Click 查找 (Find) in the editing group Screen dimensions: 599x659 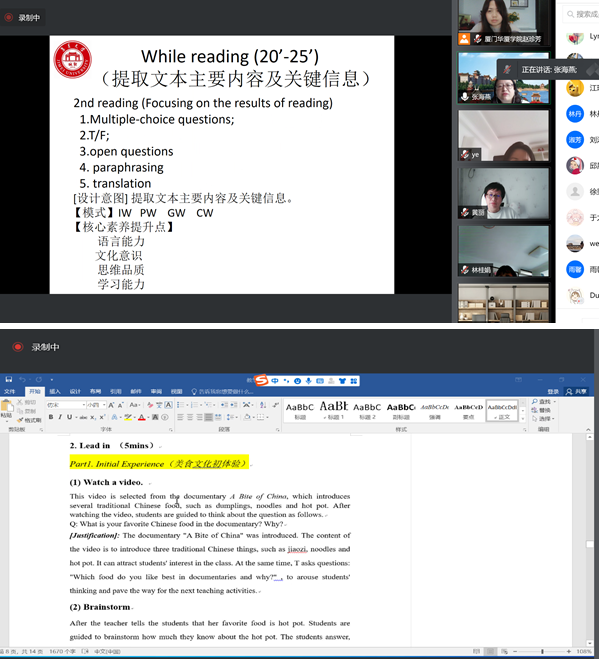pos(544,402)
